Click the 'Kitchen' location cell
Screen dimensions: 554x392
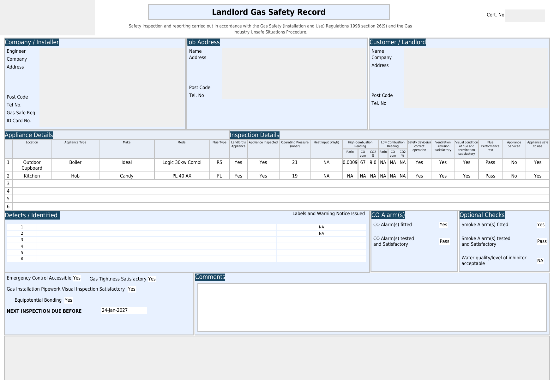(32, 176)
